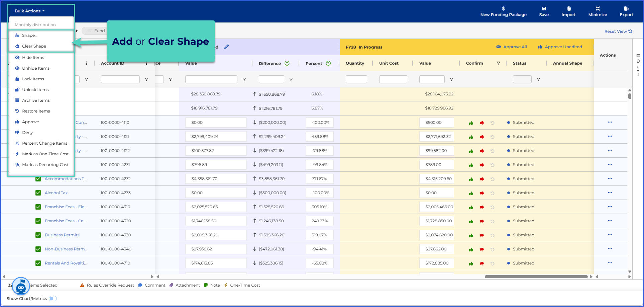This screenshot has width=644, height=307.
Task: Uncheck the Alcohol Tax row checkbox
Action: pos(38,193)
